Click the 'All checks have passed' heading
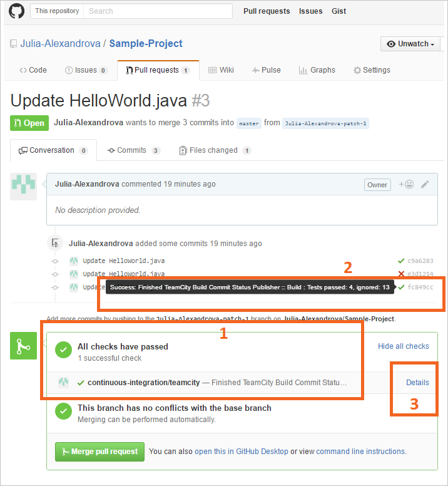The image size is (448, 486). pyautogui.click(x=123, y=346)
